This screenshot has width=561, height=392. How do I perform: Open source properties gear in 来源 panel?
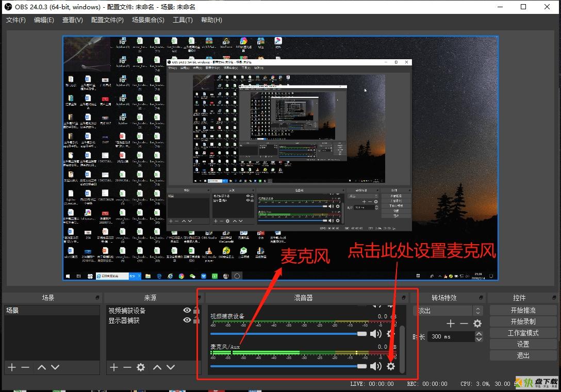click(141, 367)
